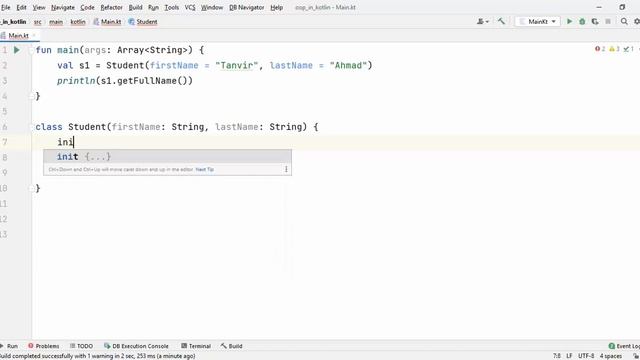
Task: Place caret after ini on line 7
Action: coord(74,142)
